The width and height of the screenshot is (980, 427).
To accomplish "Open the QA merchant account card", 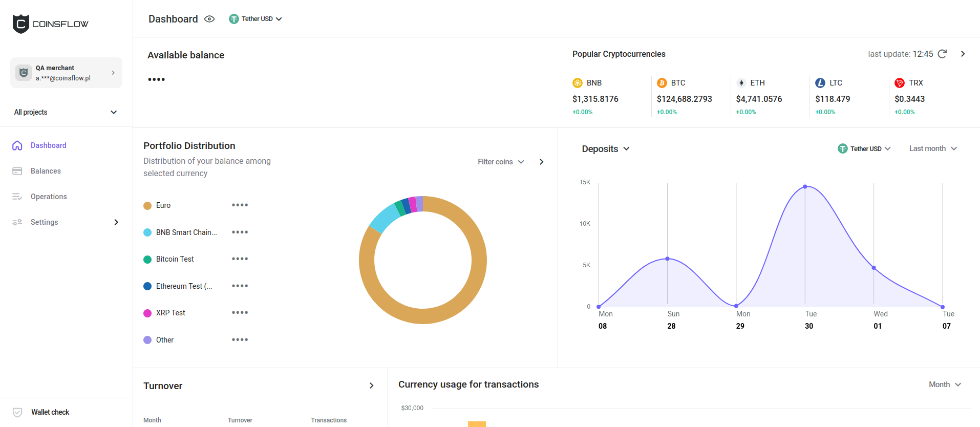I will click(66, 73).
